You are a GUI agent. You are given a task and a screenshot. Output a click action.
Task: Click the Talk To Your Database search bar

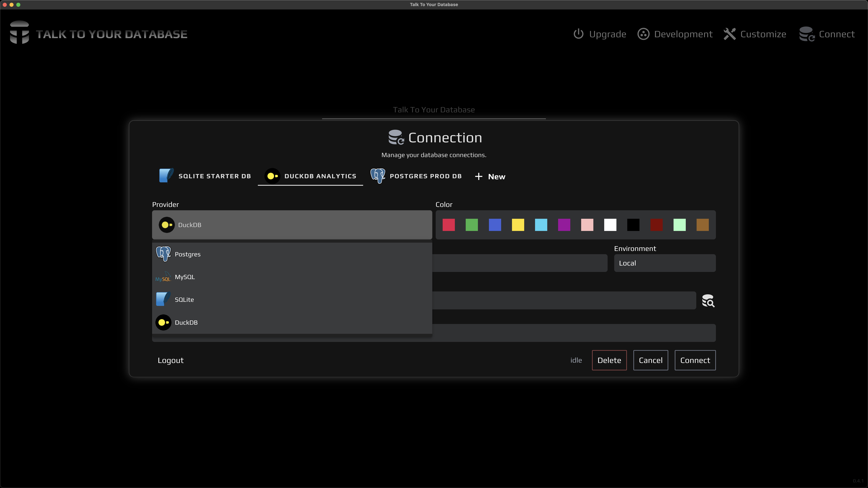coord(434,110)
